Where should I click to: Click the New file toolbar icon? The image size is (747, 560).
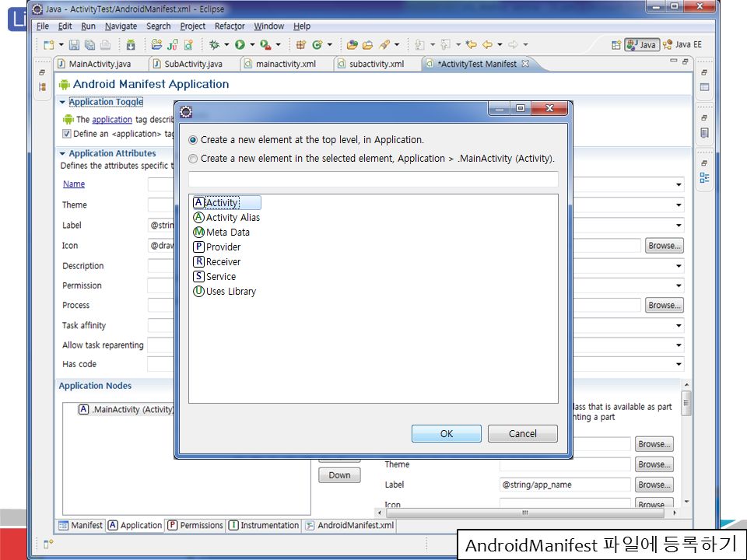pos(48,45)
